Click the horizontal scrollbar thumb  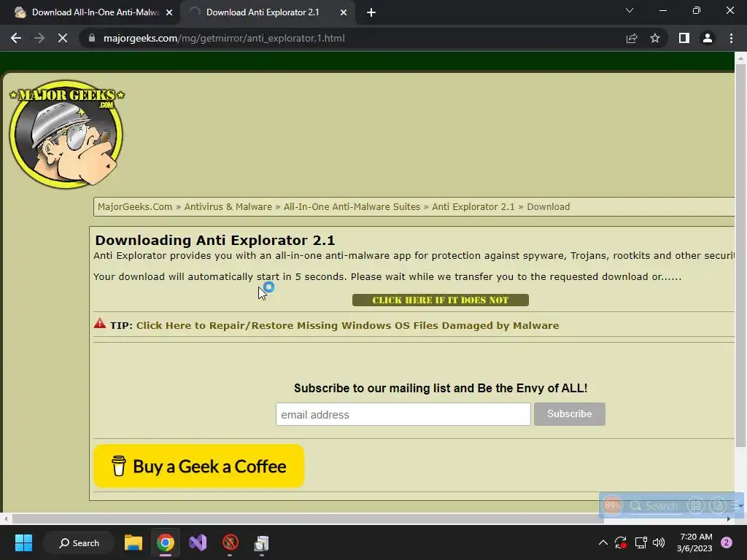tap(308, 518)
